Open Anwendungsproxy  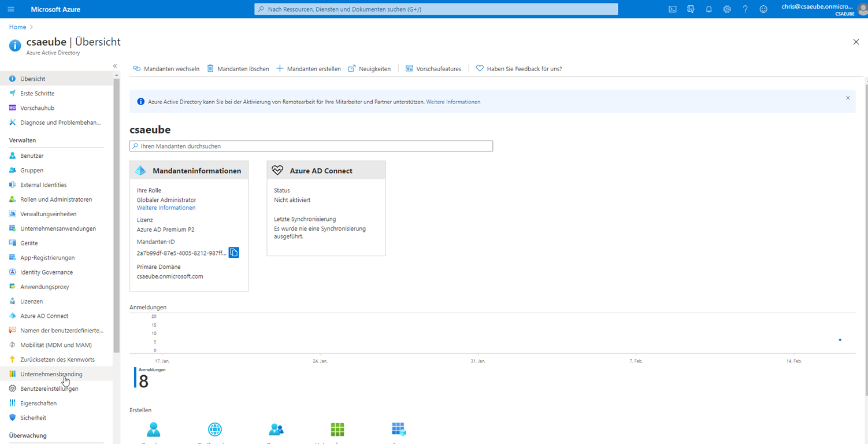click(56, 287)
